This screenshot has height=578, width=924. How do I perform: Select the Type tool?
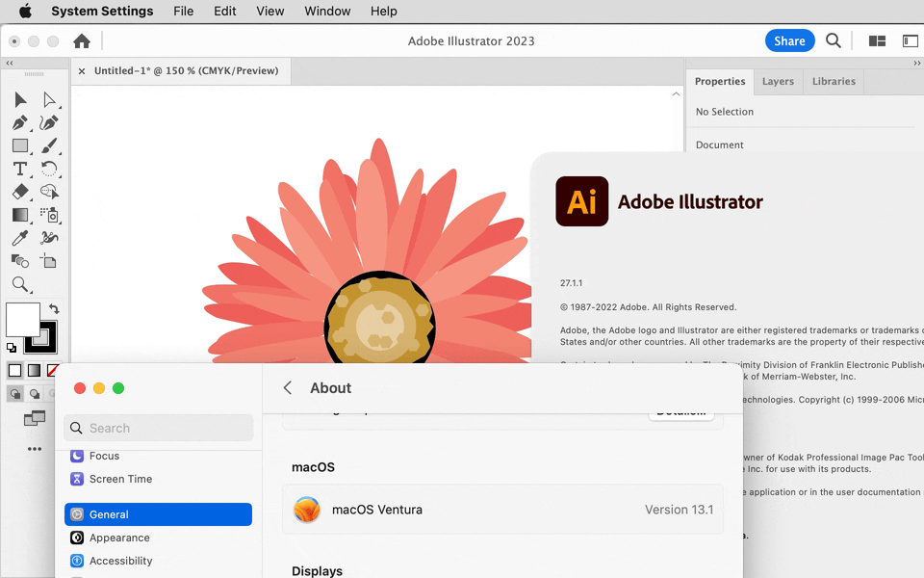(x=20, y=169)
